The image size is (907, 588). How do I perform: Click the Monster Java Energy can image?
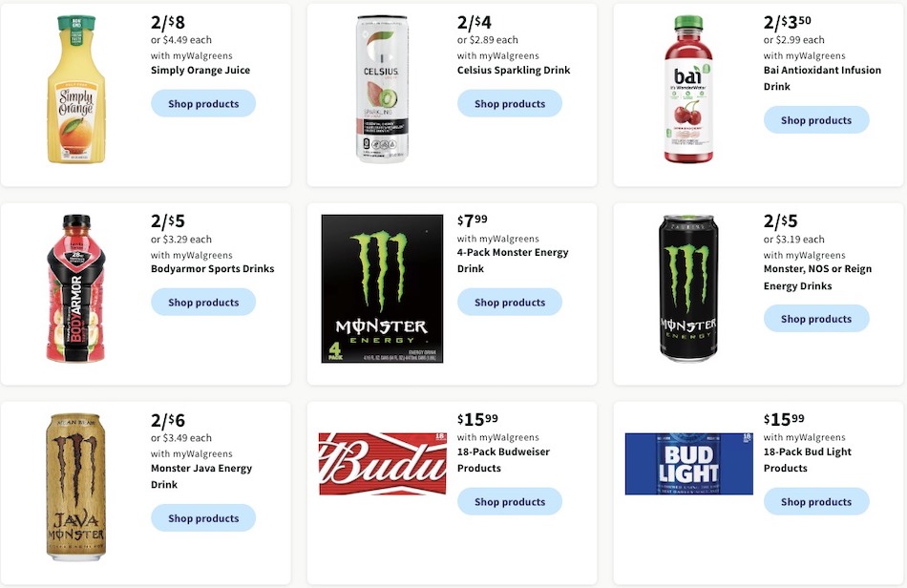[x=75, y=487]
